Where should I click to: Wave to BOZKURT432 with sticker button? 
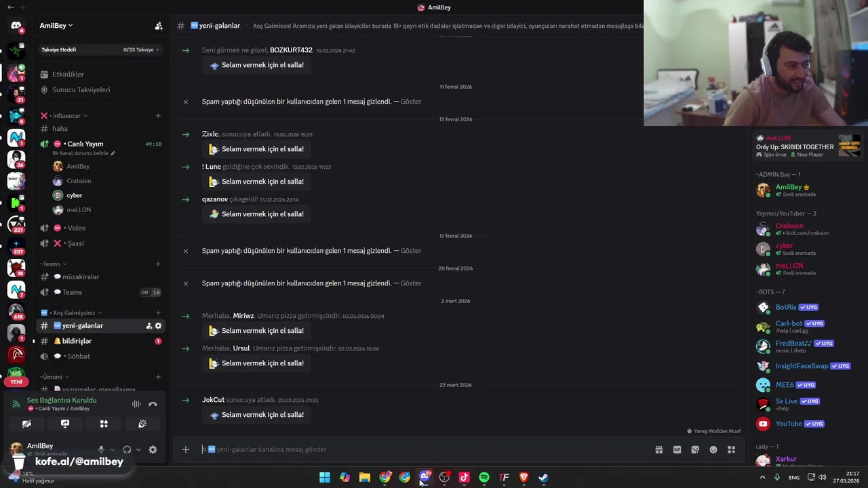tap(256, 65)
